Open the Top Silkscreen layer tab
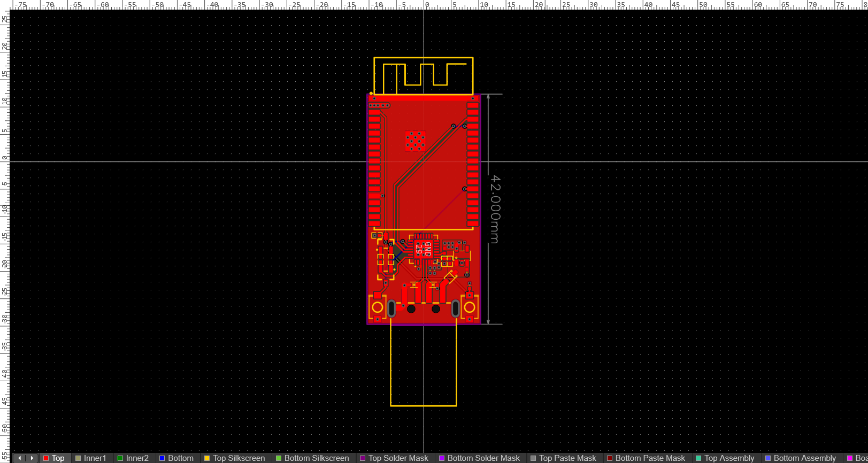868x463 pixels. pos(239,458)
